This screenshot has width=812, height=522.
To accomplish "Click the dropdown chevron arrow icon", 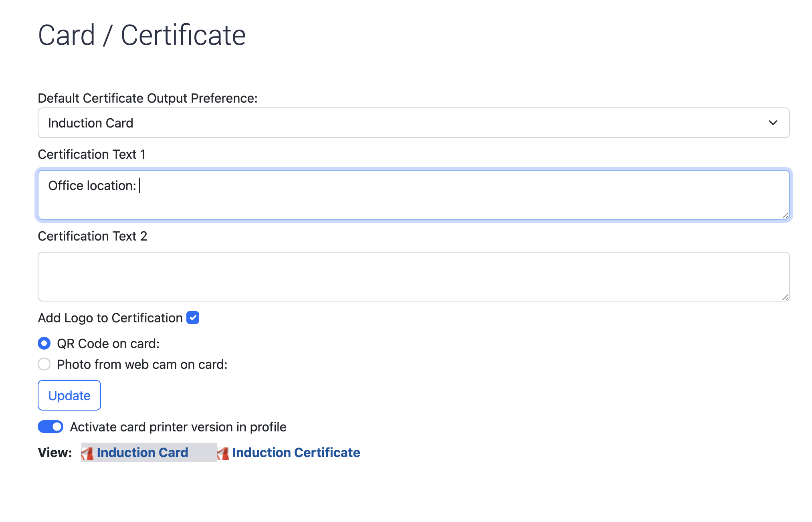I will (773, 123).
